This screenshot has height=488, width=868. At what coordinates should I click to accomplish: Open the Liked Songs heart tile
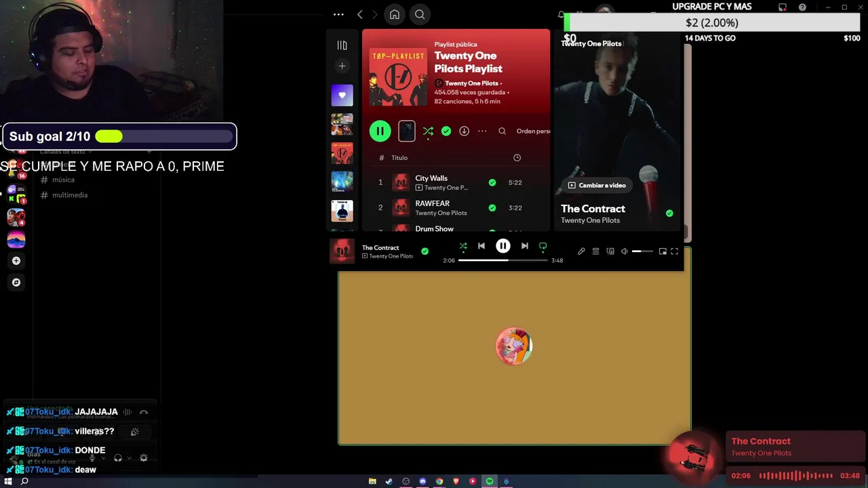coord(342,96)
